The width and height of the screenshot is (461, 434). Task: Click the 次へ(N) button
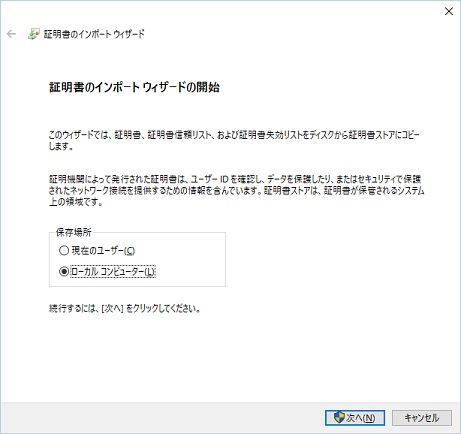point(355,418)
